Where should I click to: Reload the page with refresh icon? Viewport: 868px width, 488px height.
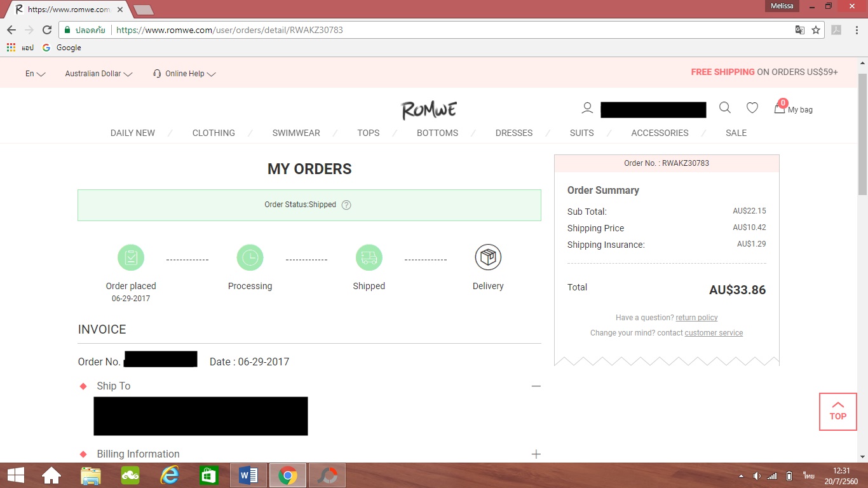(46, 30)
